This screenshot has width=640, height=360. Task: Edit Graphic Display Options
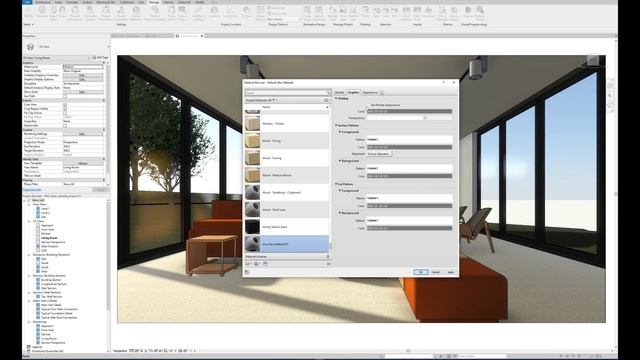click(x=83, y=79)
